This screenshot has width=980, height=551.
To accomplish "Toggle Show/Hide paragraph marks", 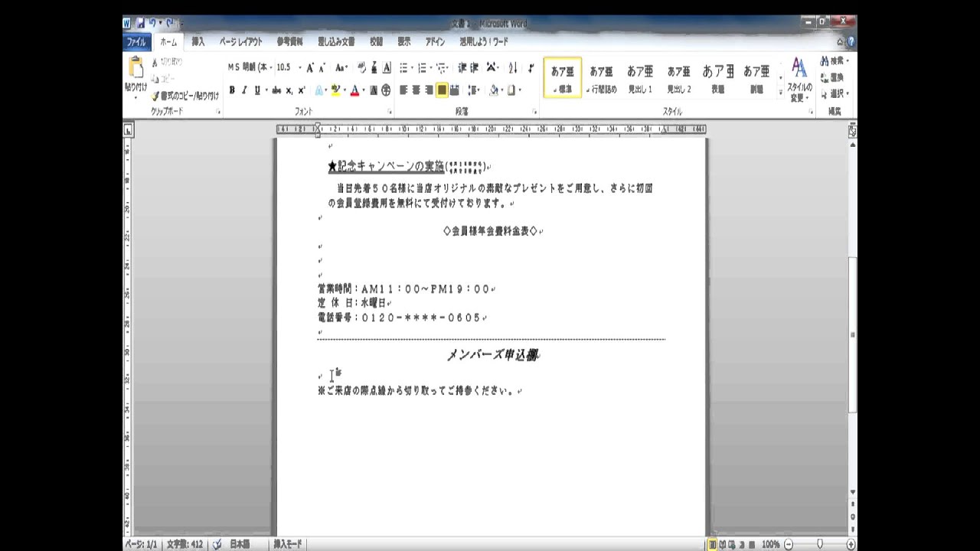I will point(531,67).
